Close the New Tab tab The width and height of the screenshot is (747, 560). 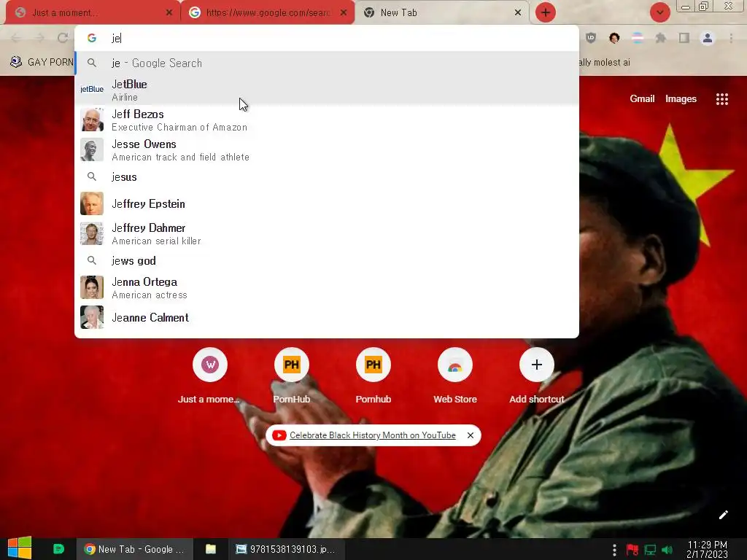518,13
